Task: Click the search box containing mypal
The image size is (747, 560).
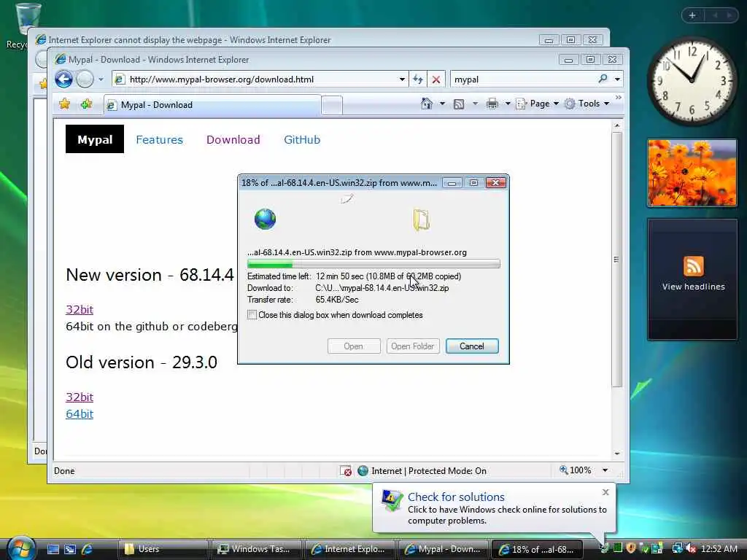Action: [523, 79]
